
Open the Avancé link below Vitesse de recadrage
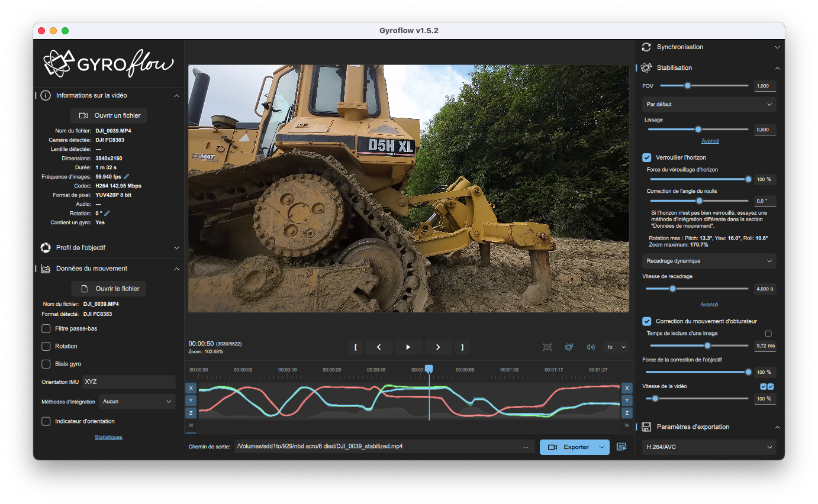pyautogui.click(x=709, y=305)
